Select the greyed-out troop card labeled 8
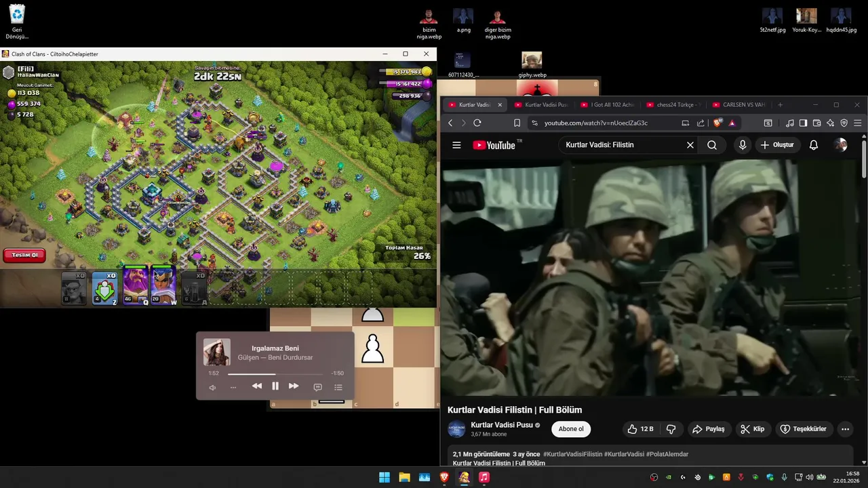Image resolution: width=868 pixels, height=488 pixels. coord(74,287)
